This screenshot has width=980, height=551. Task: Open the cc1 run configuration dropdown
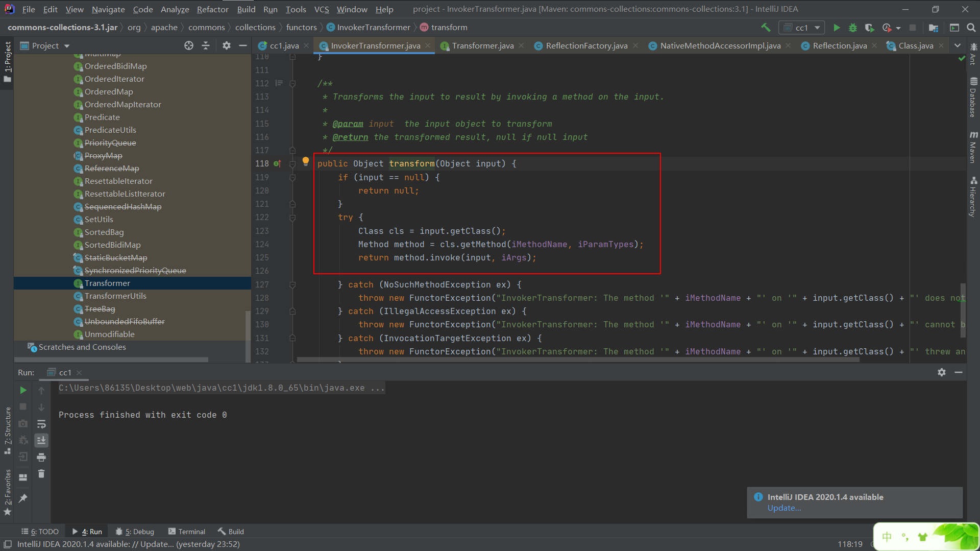[801, 28]
